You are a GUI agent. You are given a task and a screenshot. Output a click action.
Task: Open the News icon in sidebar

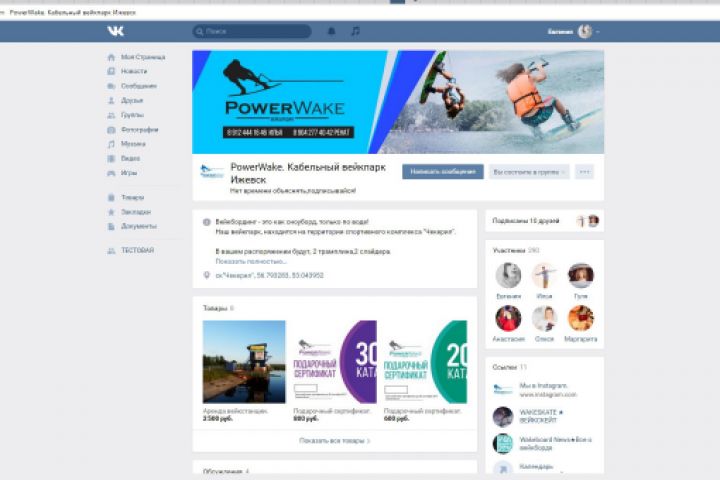coord(111,71)
